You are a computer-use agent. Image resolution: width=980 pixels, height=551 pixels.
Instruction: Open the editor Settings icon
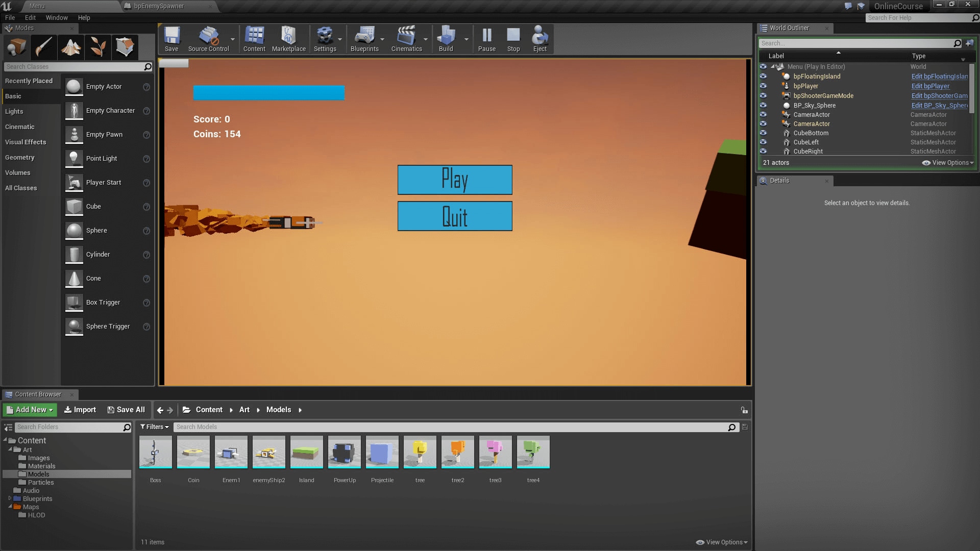[x=326, y=38]
